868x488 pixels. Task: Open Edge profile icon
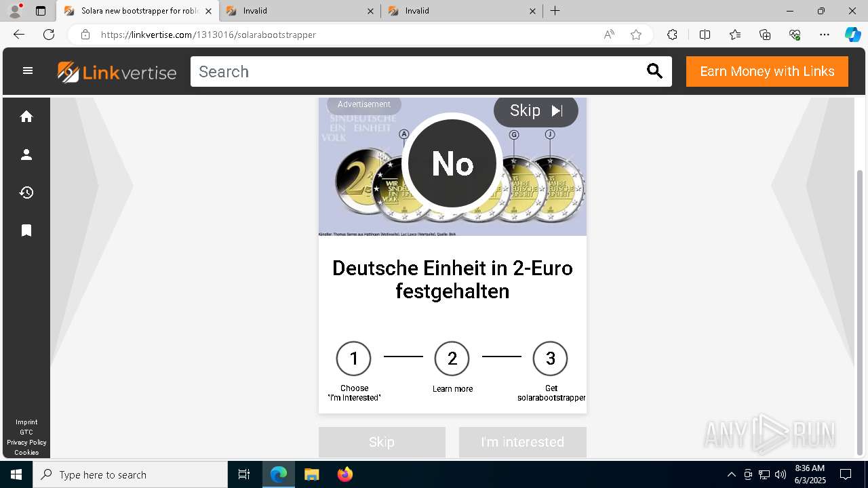pos(15,11)
